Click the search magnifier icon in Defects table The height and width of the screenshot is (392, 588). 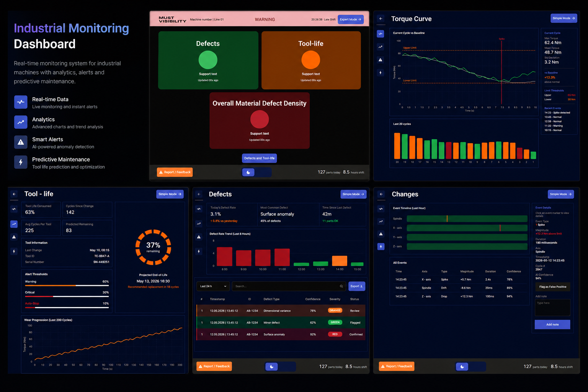(x=341, y=286)
